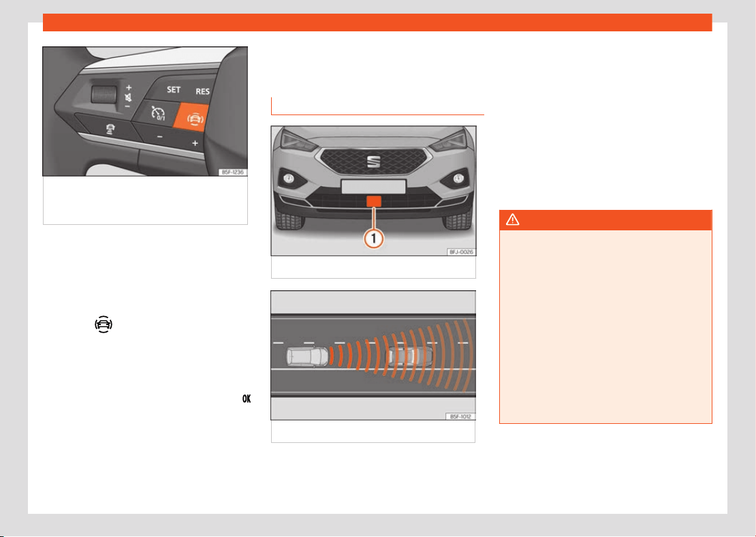The height and width of the screenshot is (537, 756).
Task: Click the numbered callout 1 marker
Action: click(374, 239)
